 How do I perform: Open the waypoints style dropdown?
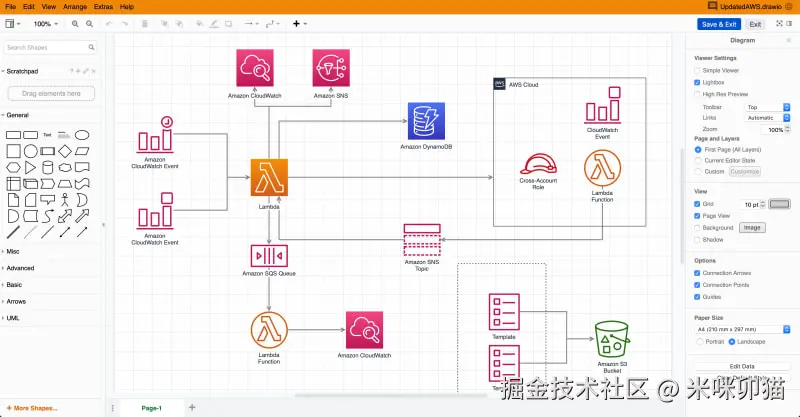pos(273,24)
